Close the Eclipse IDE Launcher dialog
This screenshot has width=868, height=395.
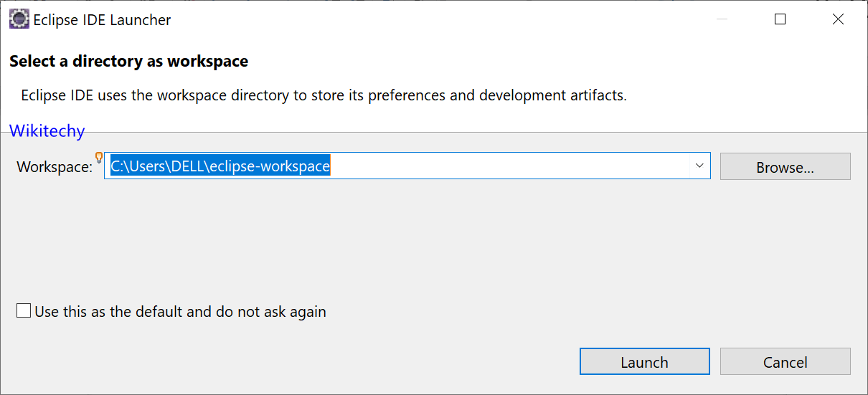[837, 19]
